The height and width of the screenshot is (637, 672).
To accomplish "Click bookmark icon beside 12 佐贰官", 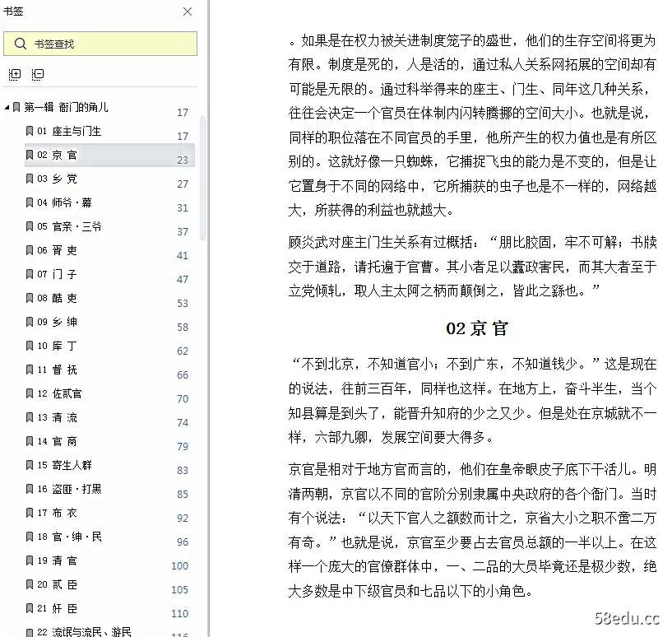I will pos(30,393).
